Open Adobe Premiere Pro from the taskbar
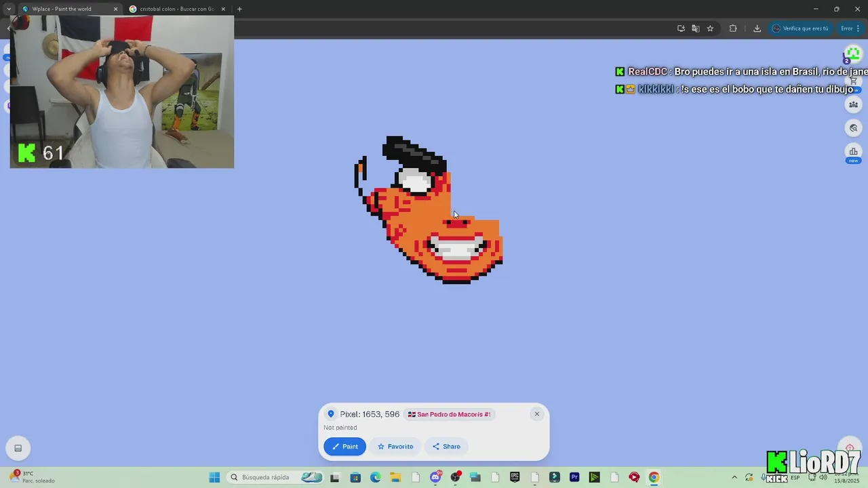This screenshot has width=868, height=488. (574, 477)
